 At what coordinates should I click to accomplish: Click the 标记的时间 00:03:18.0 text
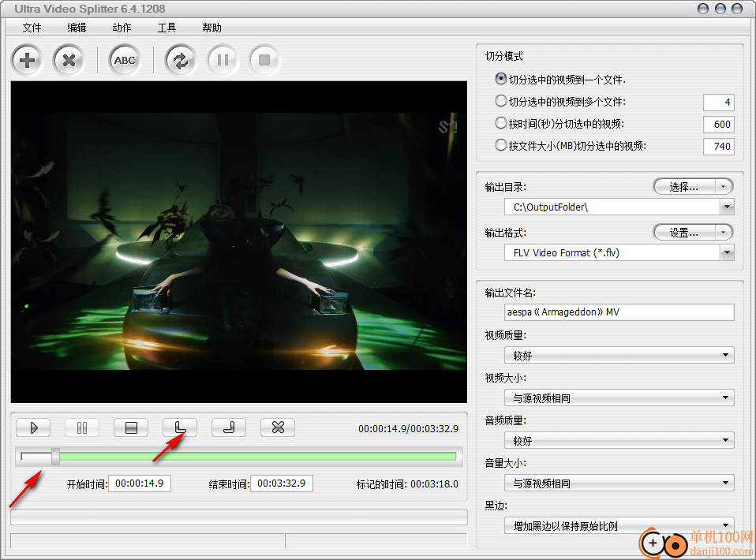pos(407,484)
